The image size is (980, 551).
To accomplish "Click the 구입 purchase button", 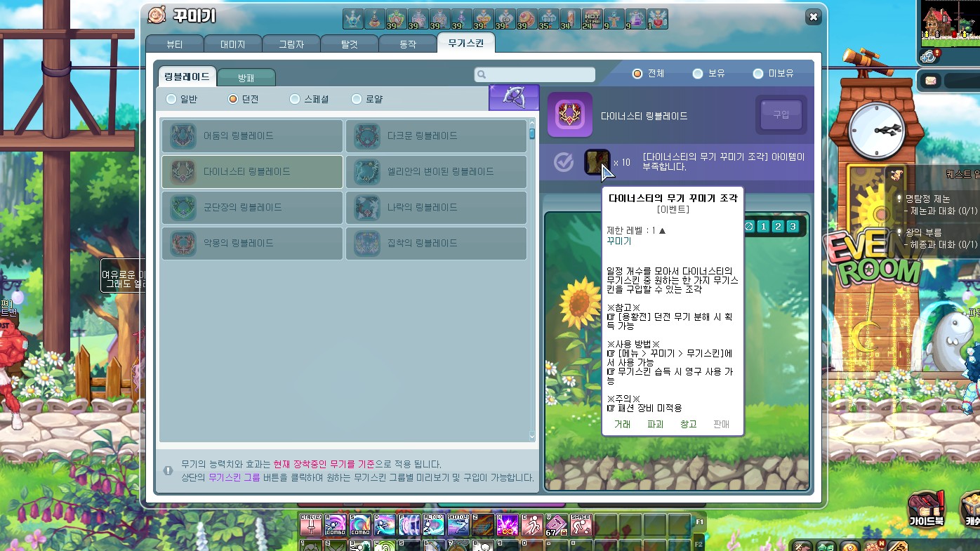I will pyautogui.click(x=781, y=115).
